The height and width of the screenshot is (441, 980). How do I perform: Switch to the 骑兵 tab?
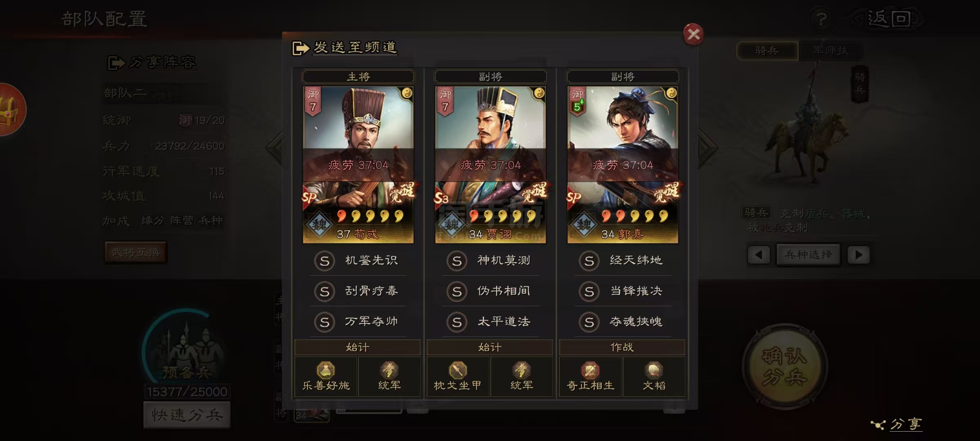coord(767,51)
